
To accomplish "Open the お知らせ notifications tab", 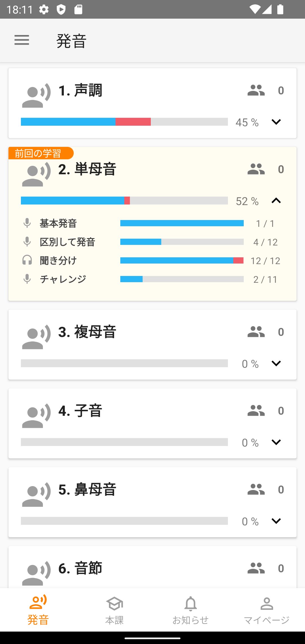I will point(191,610).
